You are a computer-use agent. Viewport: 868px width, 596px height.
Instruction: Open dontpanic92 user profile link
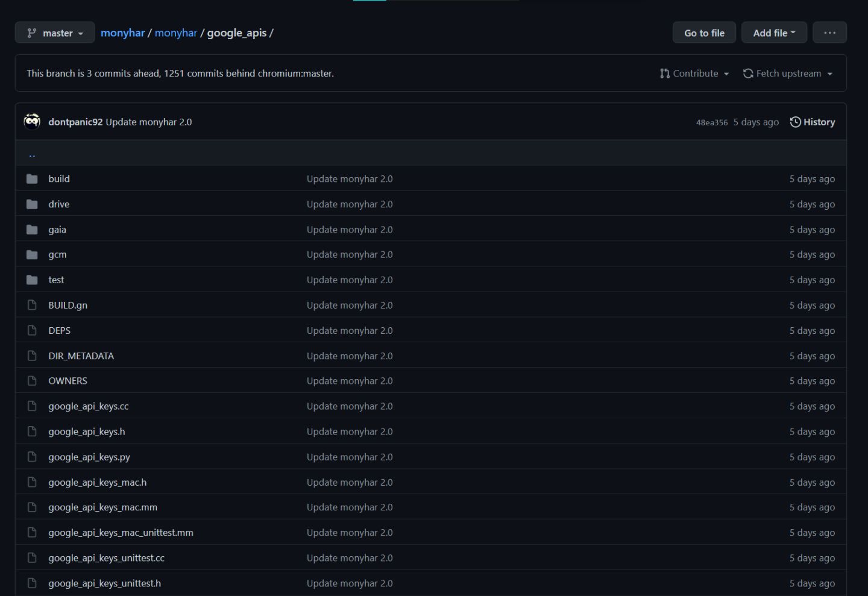click(x=75, y=122)
